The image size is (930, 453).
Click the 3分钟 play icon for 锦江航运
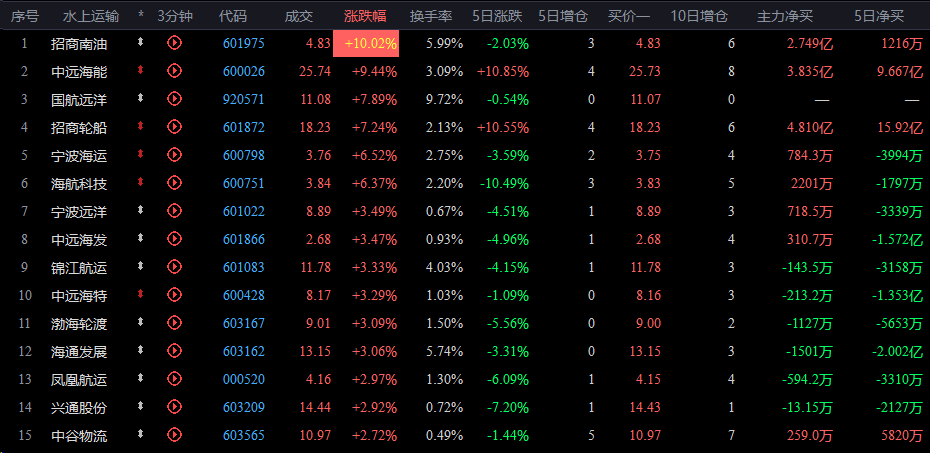(x=175, y=267)
